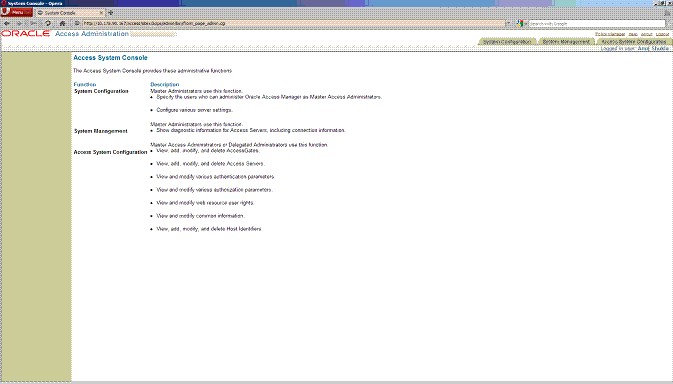Click 'View, add, modify, and delete Host Identifiers' text
The width and height of the screenshot is (673, 384).
pos(209,229)
